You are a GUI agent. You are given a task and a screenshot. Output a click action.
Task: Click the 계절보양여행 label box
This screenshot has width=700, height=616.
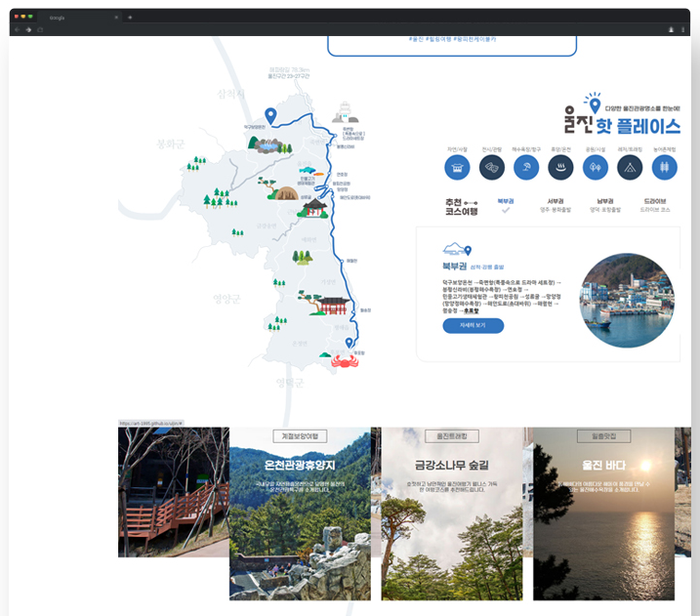[x=300, y=436]
